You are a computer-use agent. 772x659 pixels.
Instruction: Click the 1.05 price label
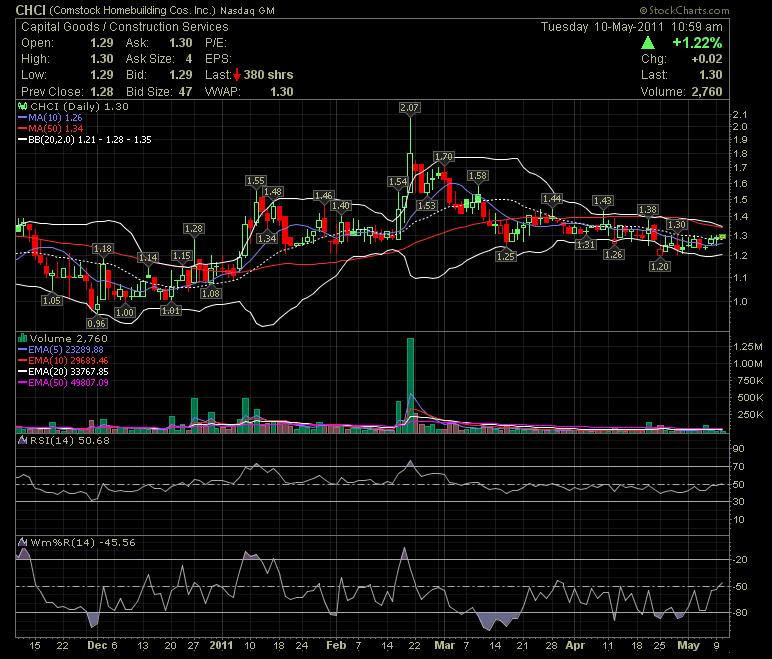point(52,300)
